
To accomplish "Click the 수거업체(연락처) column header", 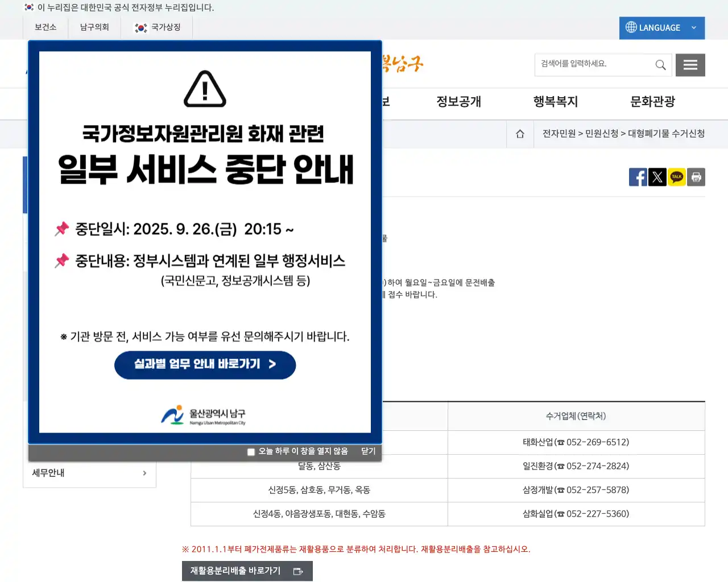I will coord(576,417).
